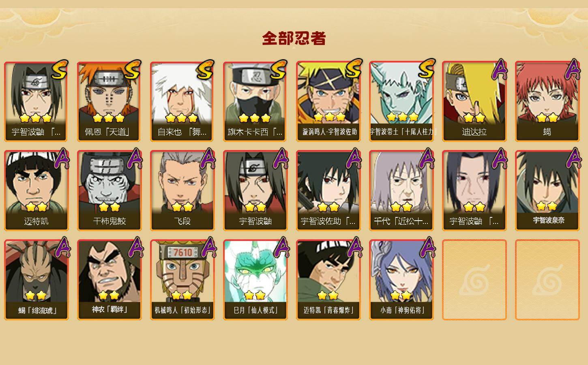Viewport: 588px width, 365px height.
Task: Choose the 迈特凯 ninja card
Action: point(36,191)
